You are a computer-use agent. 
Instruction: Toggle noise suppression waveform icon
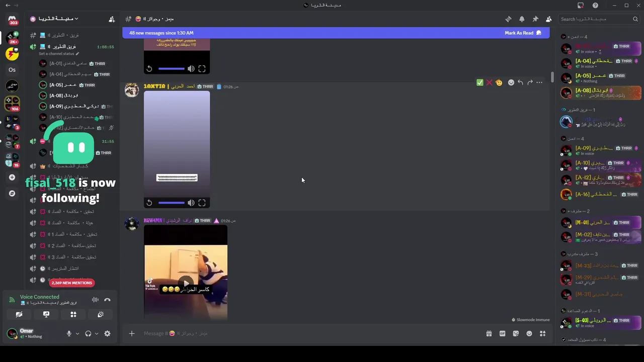(95, 300)
